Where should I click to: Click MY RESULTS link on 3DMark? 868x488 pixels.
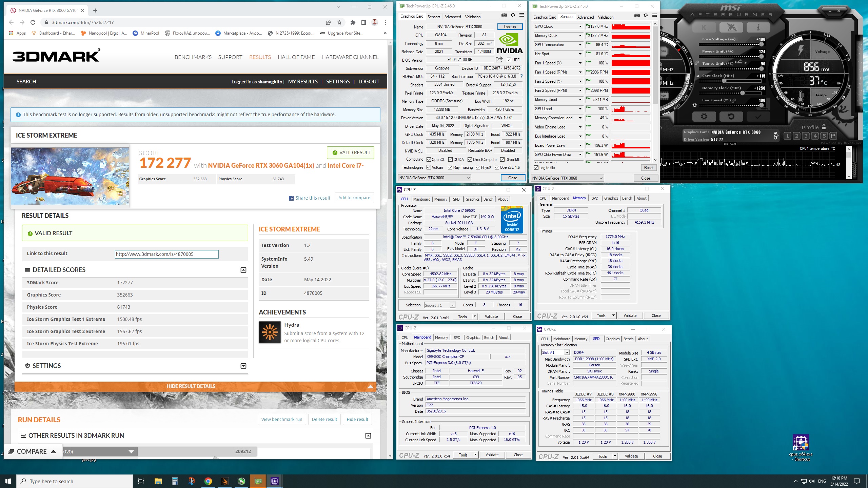pos(303,82)
